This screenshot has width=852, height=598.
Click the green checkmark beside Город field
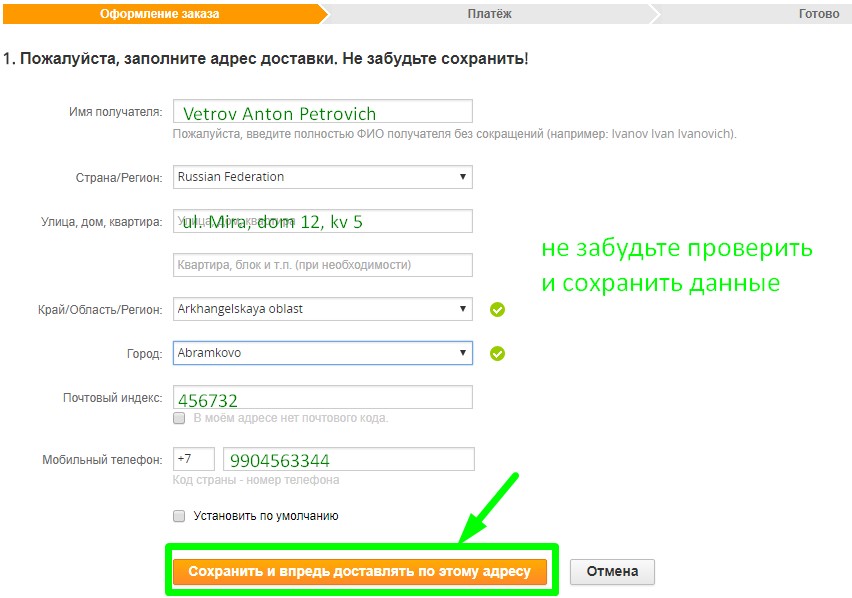pyautogui.click(x=497, y=353)
